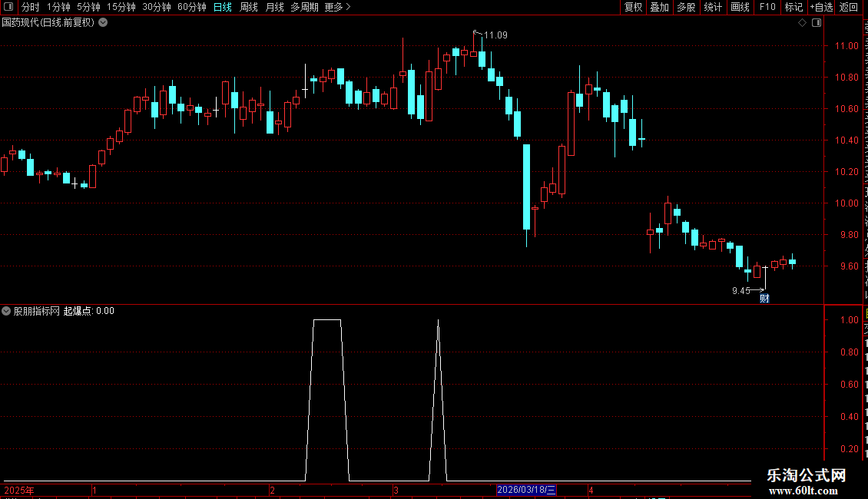868x499 pixels.
Task: Open 多周期 multi-period view
Action: click(x=304, y=7)
